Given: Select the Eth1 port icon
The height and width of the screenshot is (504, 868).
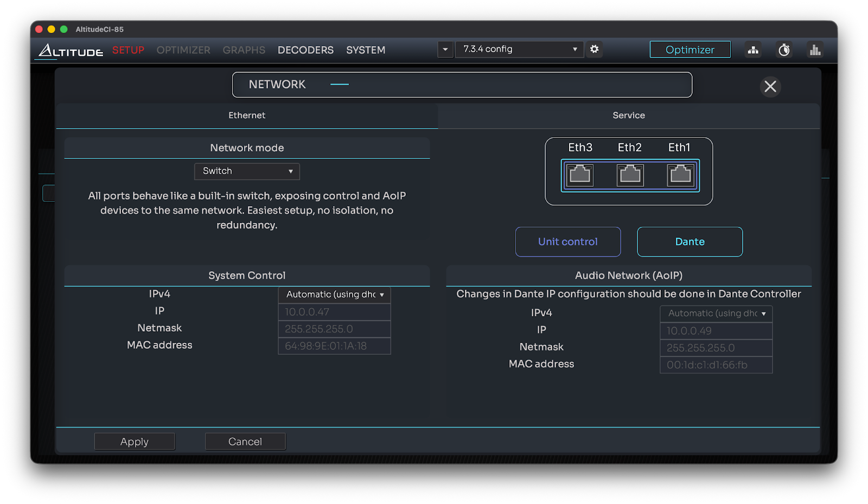Looking at the screenshot, I should coord(680,175).
